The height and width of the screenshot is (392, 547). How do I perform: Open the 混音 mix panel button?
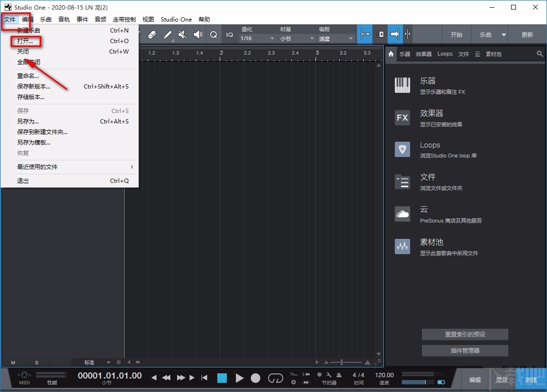pos(502,380)
